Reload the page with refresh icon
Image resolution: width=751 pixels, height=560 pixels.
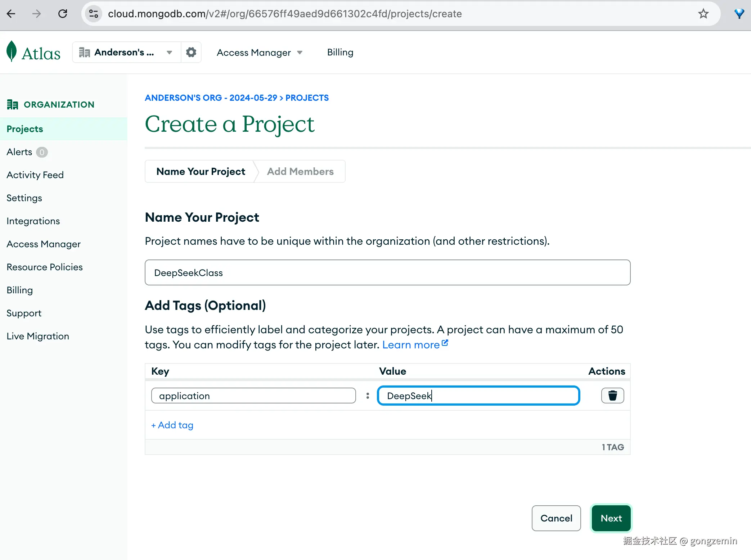pos(63,14)
